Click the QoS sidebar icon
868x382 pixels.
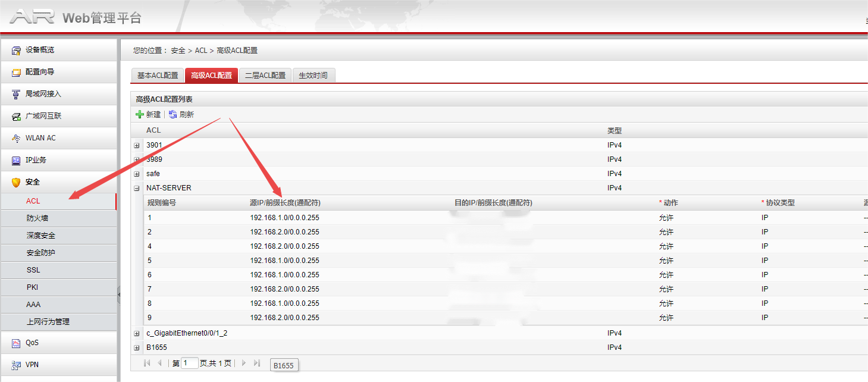(17, 343)
